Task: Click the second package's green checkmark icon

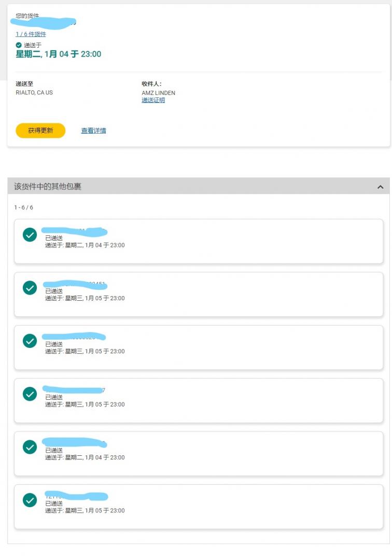Action: [x=30, y=288]
